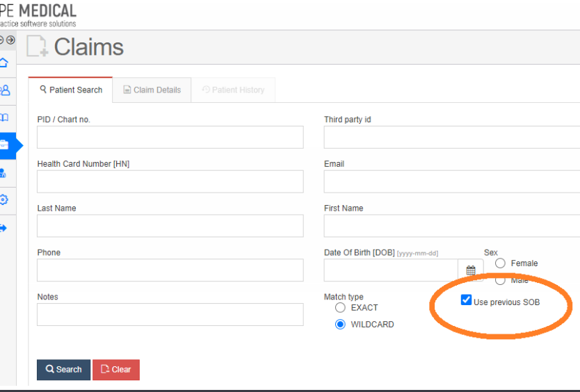Screen dimensions: 580x392
Task: Focus the Email input field
Action: (452, 181)
